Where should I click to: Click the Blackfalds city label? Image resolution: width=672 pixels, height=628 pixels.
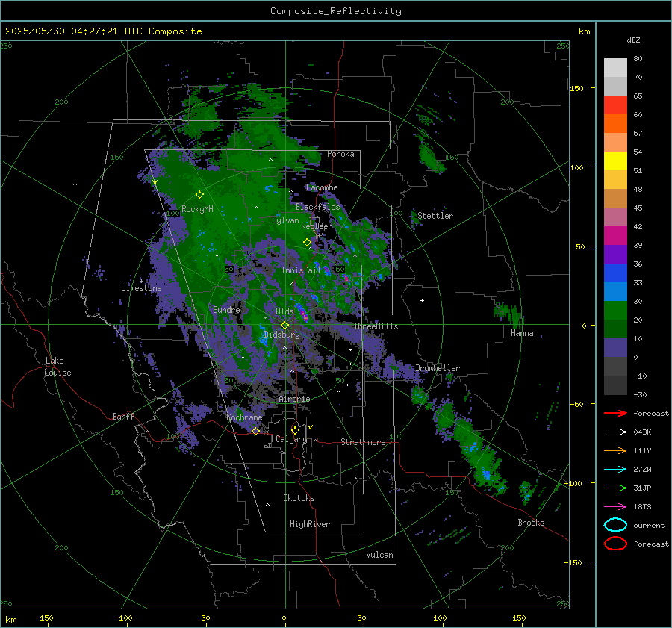[x=317, y=207]
